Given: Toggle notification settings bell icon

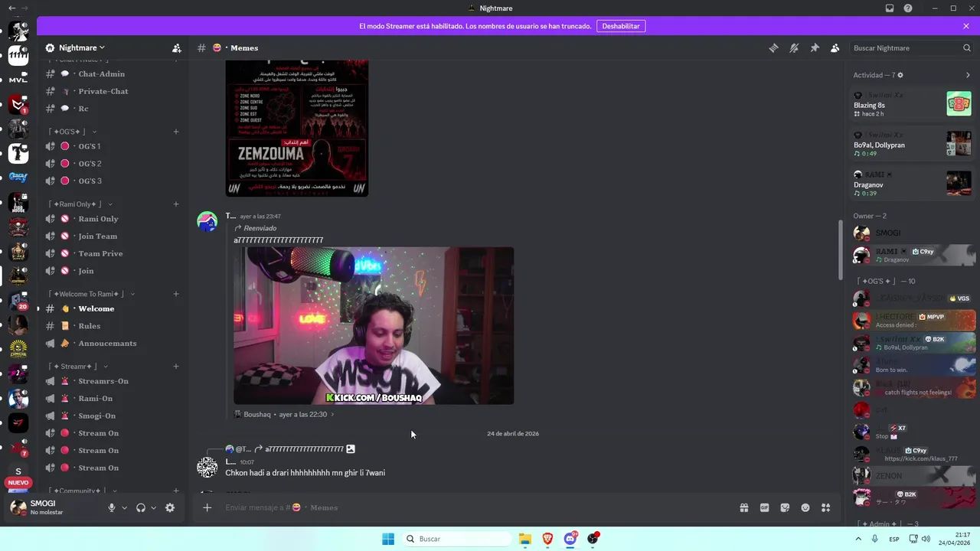Looking at the screenshot, I should point(794,47).
